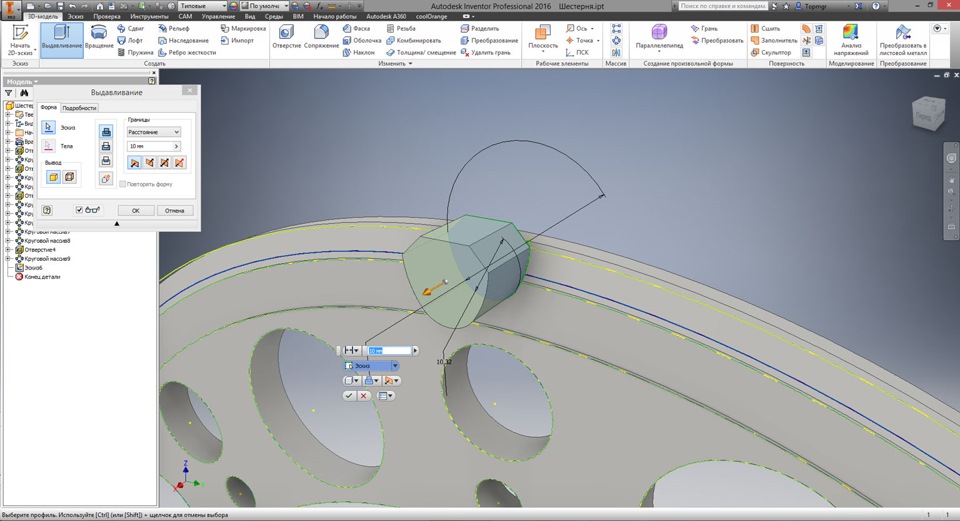
Task: Open Анализ напряжений stress analysis
Action: click(x=850, y=40)
